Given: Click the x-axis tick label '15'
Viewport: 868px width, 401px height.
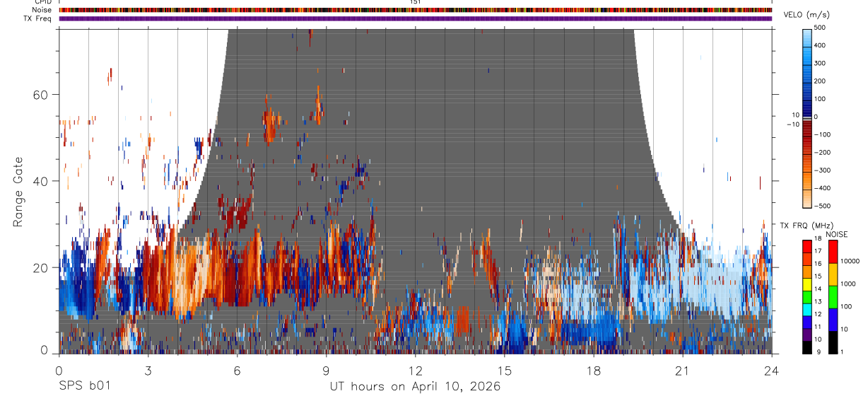Looking at the screenshot, I should click(x=504, y=370).
